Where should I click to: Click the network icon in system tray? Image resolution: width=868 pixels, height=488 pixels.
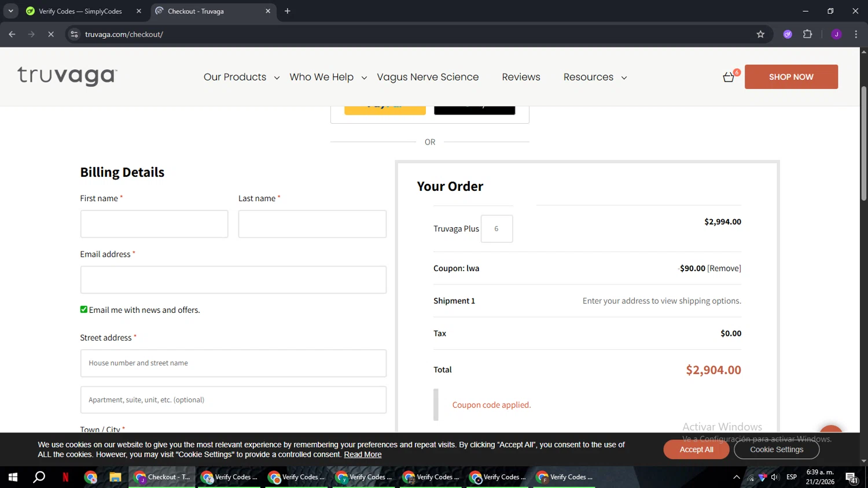click(x=751, y=478)
